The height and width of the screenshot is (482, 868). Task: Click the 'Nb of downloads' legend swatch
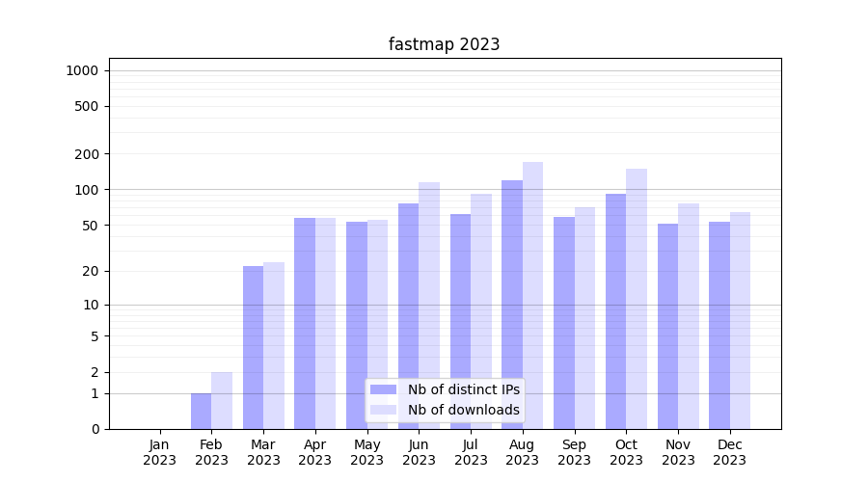tap(384, 410)
